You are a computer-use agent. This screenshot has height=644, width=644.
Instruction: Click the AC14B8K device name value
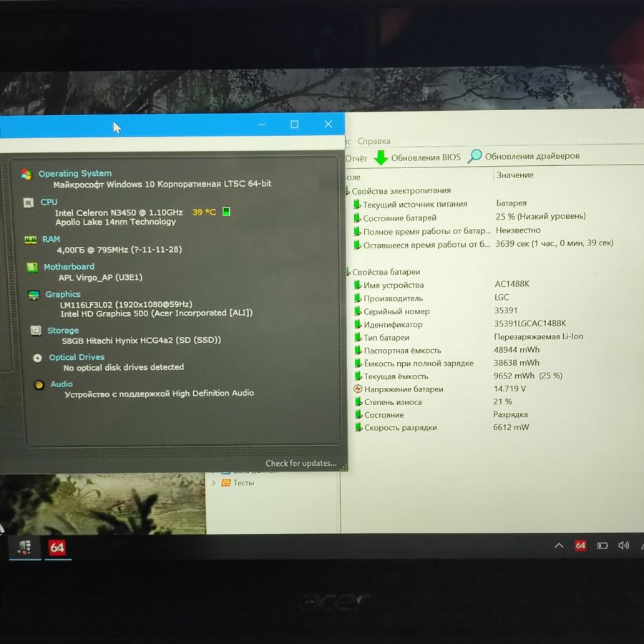coord(512,284)
